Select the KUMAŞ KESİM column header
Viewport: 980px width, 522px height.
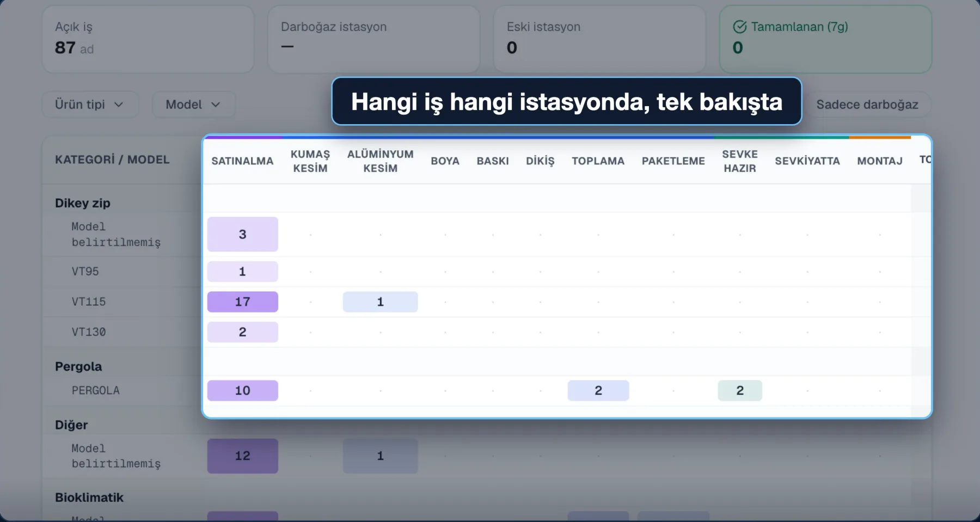310,161
